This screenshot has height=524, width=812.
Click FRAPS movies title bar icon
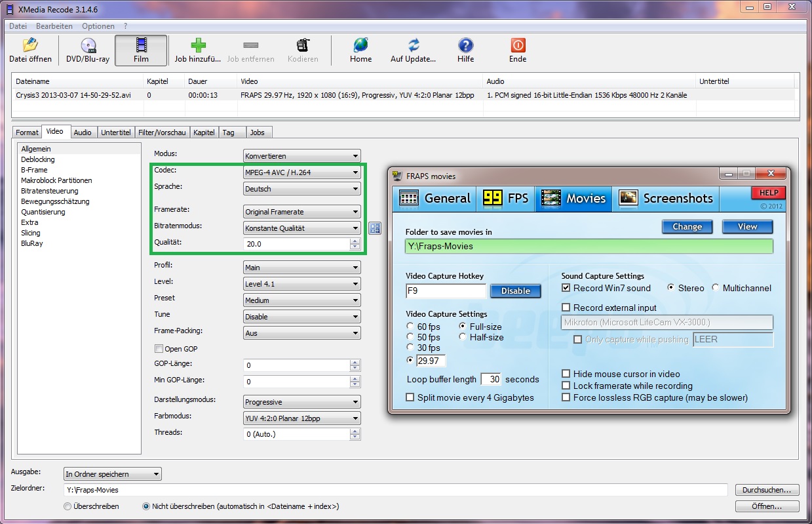coord(397,176)
